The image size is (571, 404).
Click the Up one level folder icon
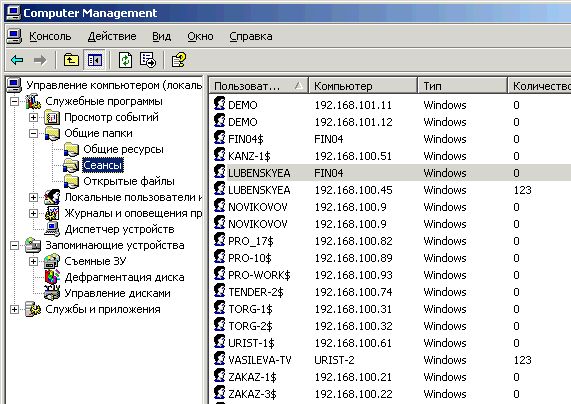[x=71, y=60]
